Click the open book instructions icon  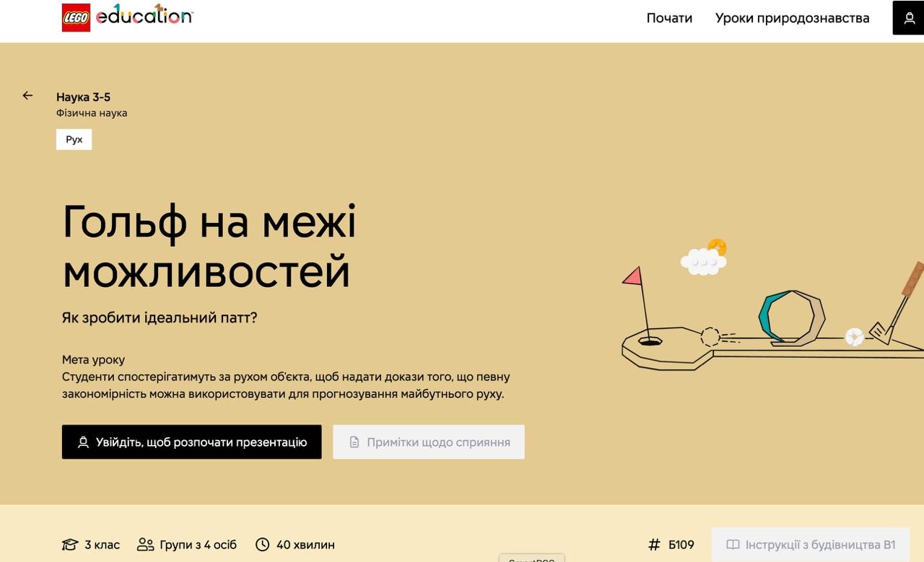(x=733, y=545)
